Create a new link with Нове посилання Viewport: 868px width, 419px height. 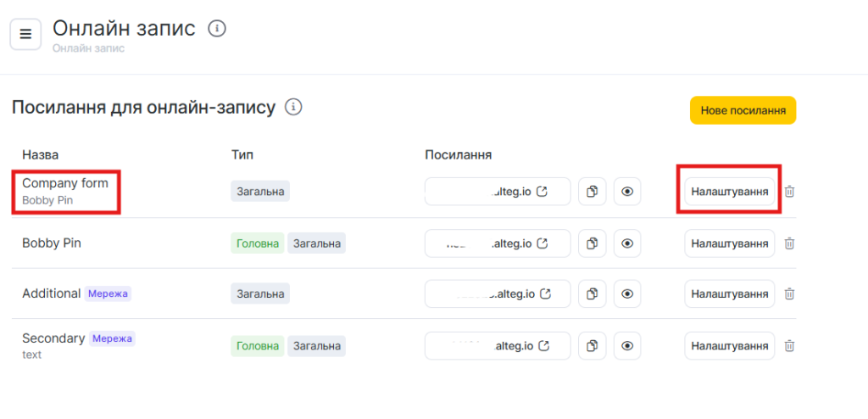point(743,110)
